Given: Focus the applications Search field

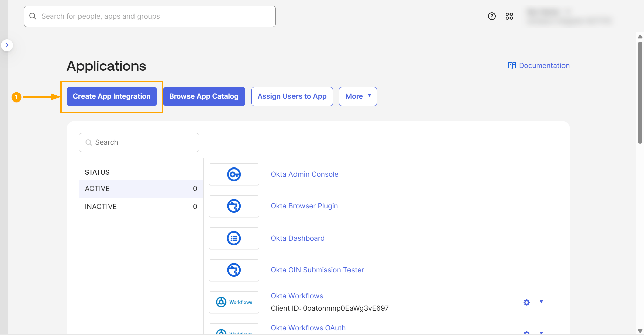Looking at the screenshot, I should (139, 142).
